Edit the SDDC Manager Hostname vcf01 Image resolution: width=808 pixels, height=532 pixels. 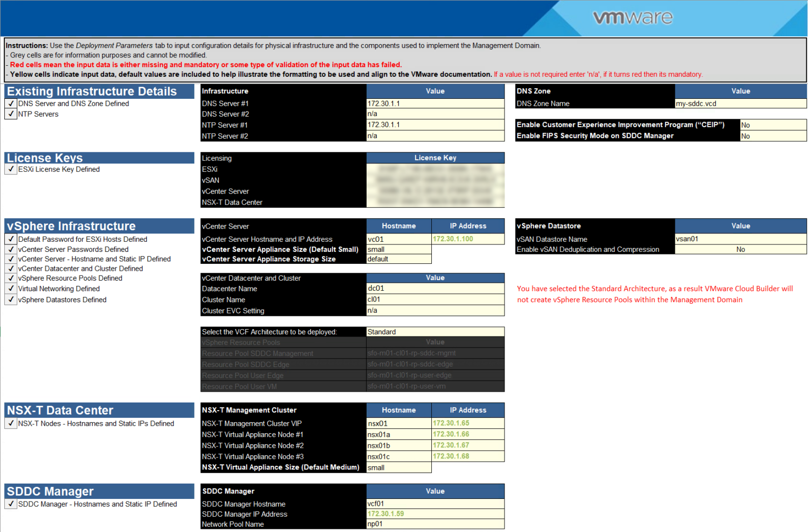pyautogui.click(x=435, y=504)
